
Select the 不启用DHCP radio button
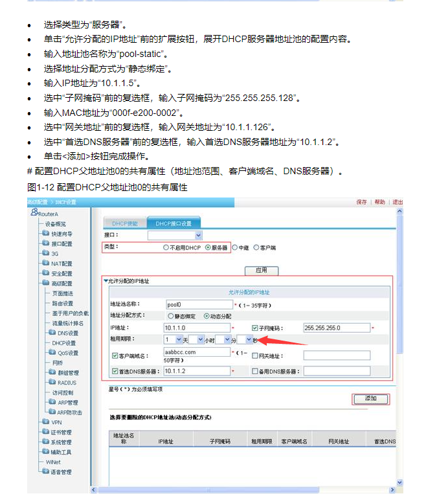166,247
